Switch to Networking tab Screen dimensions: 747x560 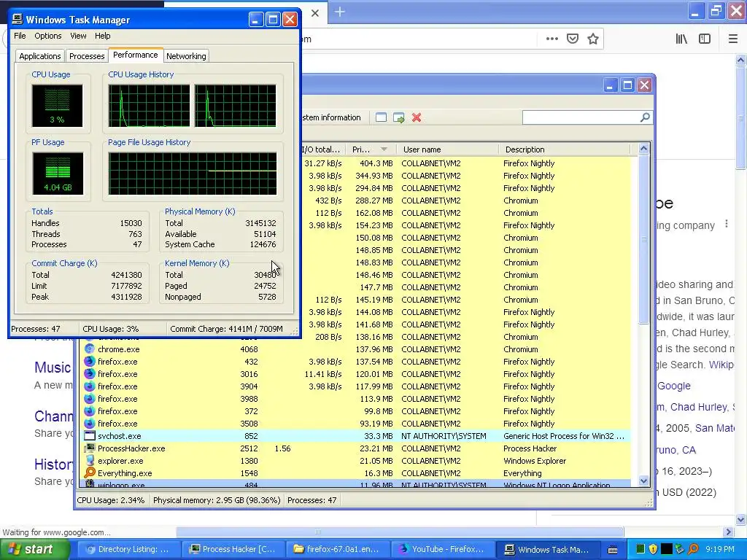[186, 55]
